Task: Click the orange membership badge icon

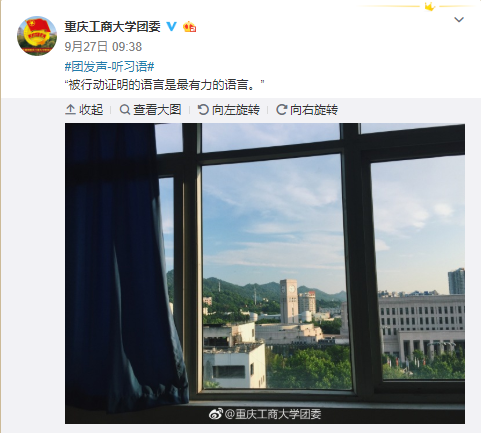Action: tap(190, 27)
